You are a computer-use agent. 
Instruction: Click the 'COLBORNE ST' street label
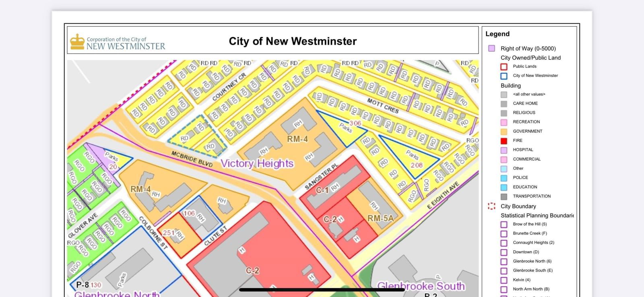point(153,233)
